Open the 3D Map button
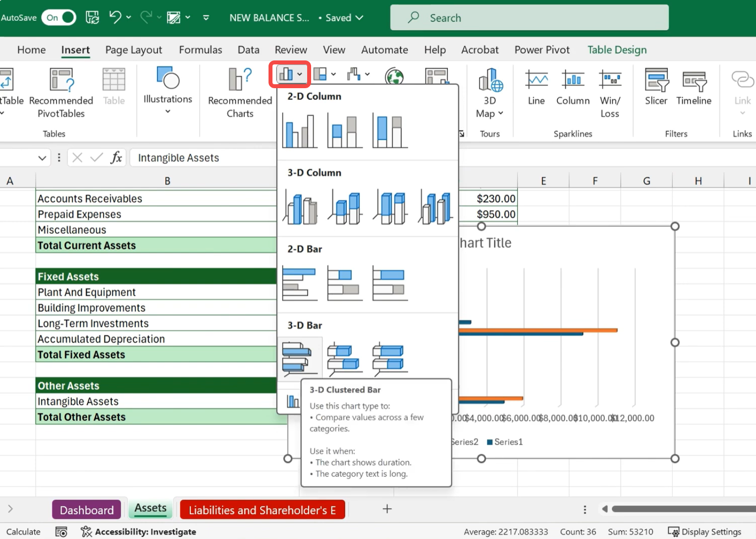This screenshot has height=539, width=756. [x=490, y=94]
